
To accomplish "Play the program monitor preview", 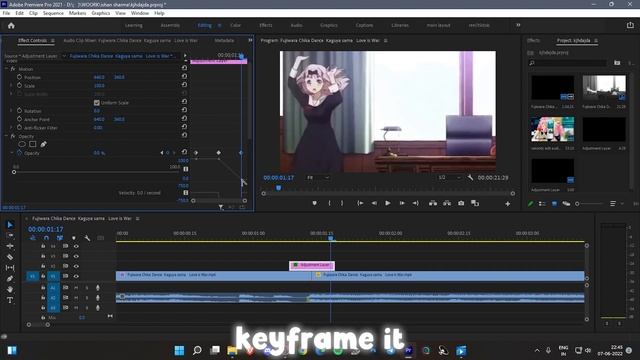I will tap(388, 203).
